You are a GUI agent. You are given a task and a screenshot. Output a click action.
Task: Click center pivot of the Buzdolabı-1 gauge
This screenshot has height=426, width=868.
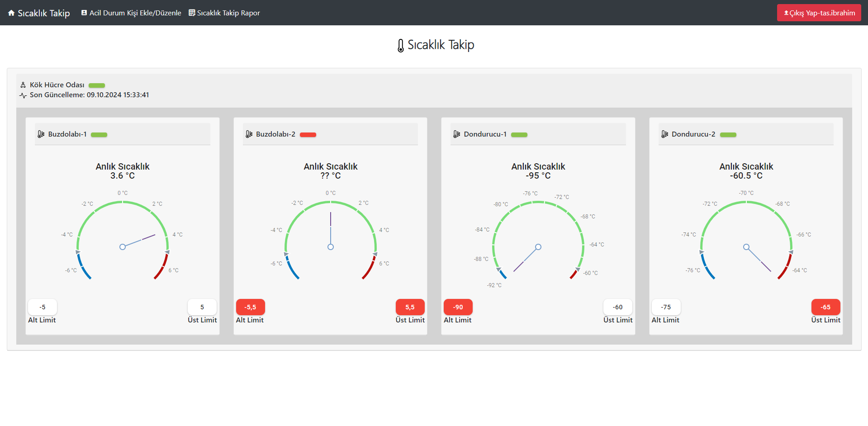click(x=123, y=247)
